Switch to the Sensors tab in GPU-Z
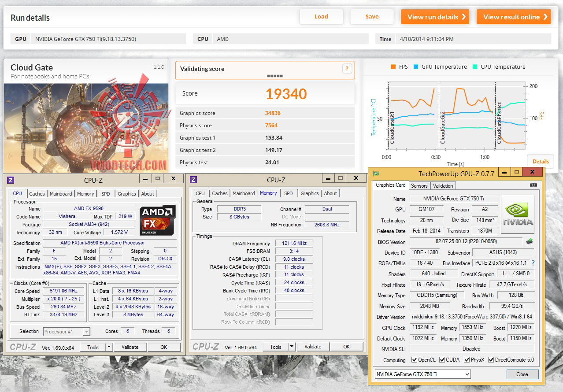 (x=419, y=186)
